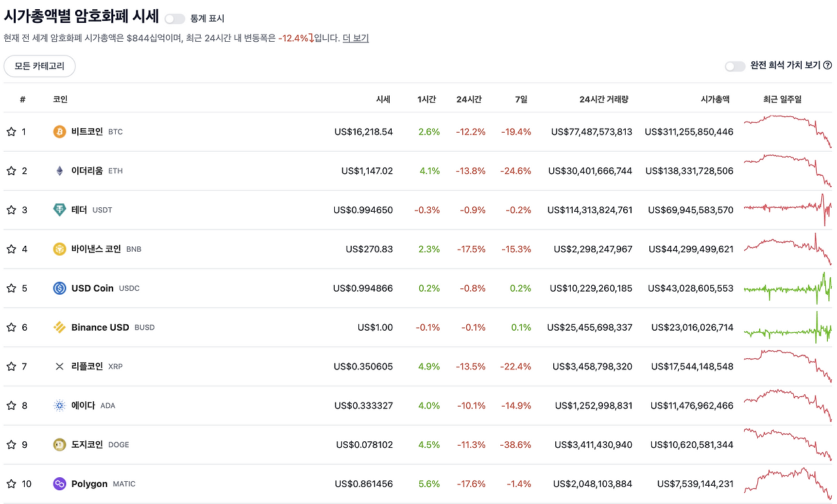View Bitcoin's weekly sparkline chart
Screen dimensions: 837x504
(787, 131)
